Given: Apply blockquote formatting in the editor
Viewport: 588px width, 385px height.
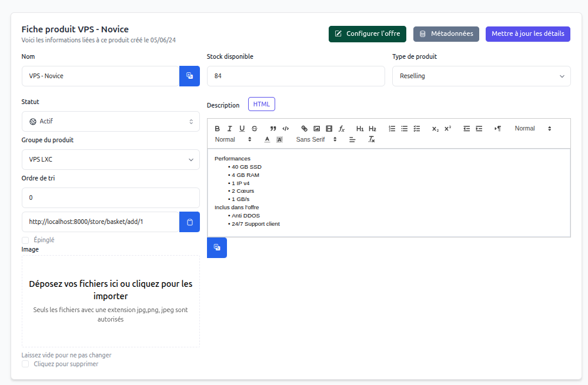Looking at the screenshot, I should 273,129.
